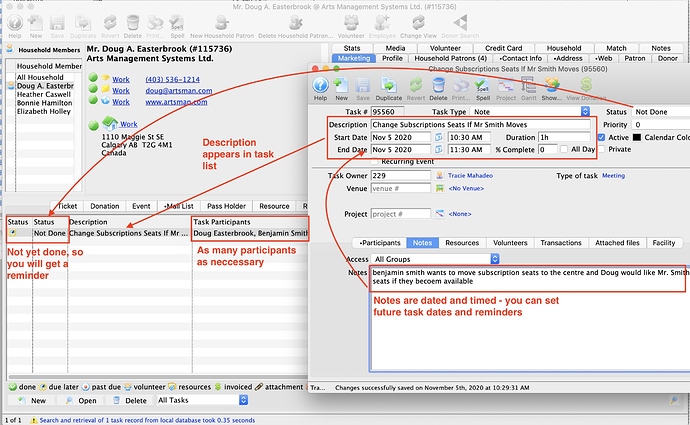
Task: Click Delete Household Patron toolbar icon
Action: tap(295, 23)
